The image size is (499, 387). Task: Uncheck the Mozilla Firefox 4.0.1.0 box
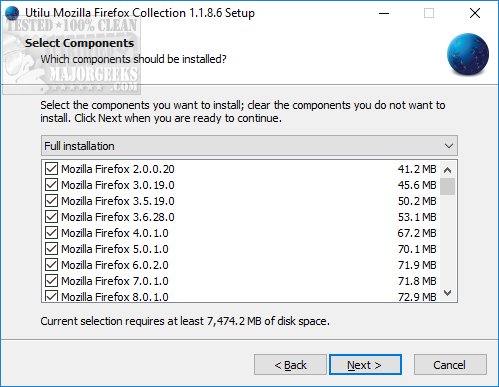(51, 233)
